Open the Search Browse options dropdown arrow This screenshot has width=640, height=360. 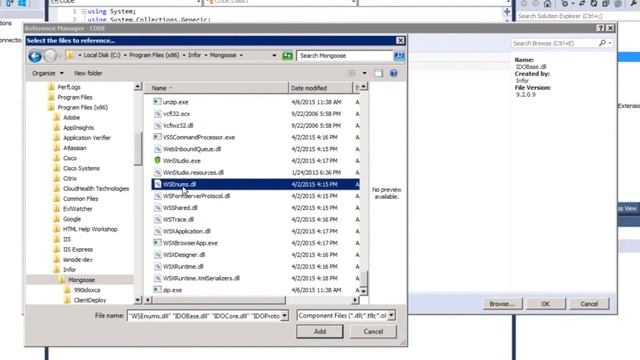point(610,43)
